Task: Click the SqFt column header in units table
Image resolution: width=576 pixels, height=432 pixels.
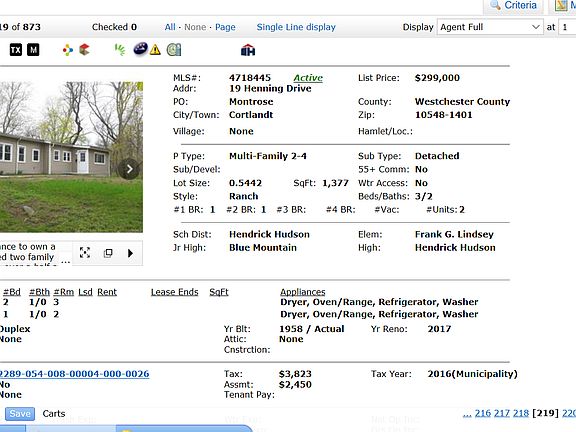Action: (x=219, y=292)
